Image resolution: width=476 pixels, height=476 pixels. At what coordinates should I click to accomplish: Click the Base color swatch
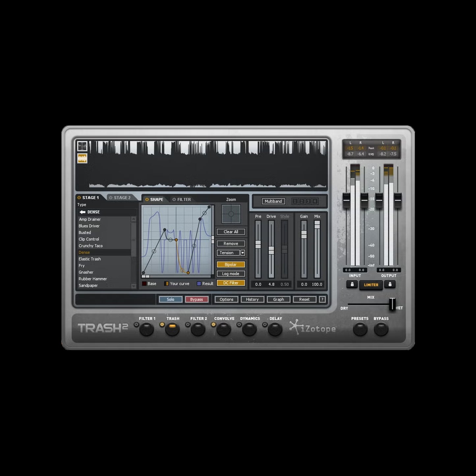(144, 284)
